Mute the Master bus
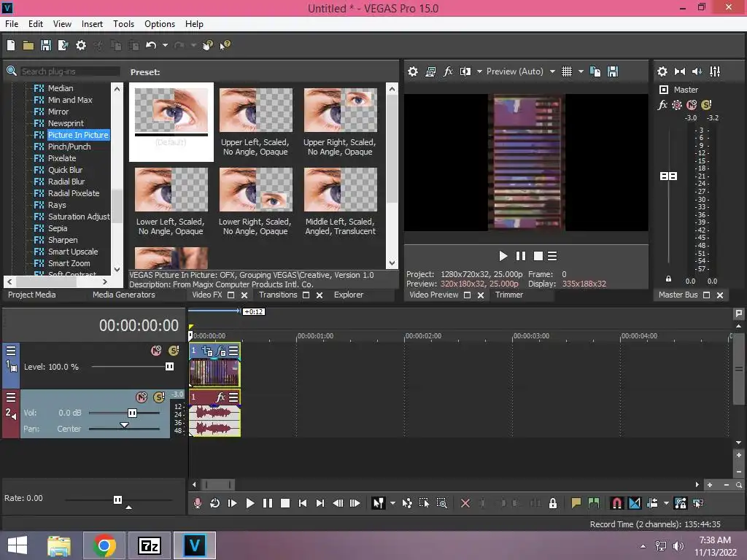Screen dimensions: 747x560 pyautogui.click(x=692, y=105)
